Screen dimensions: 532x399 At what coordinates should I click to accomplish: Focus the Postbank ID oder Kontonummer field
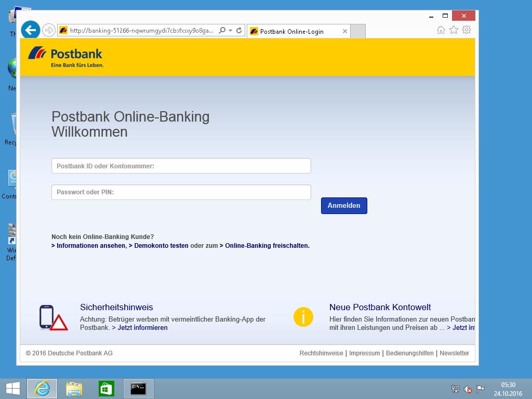181,166
